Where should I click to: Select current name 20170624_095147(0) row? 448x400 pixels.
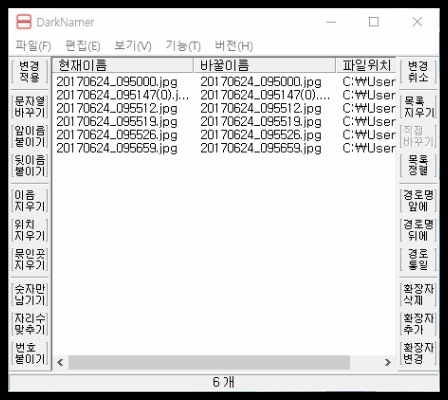(123, 95)
